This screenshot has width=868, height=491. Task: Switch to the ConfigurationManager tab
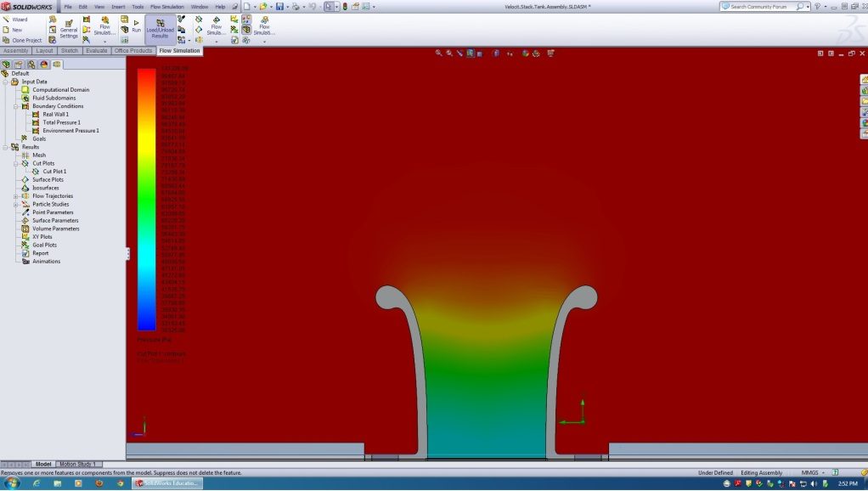coord(31,65)
